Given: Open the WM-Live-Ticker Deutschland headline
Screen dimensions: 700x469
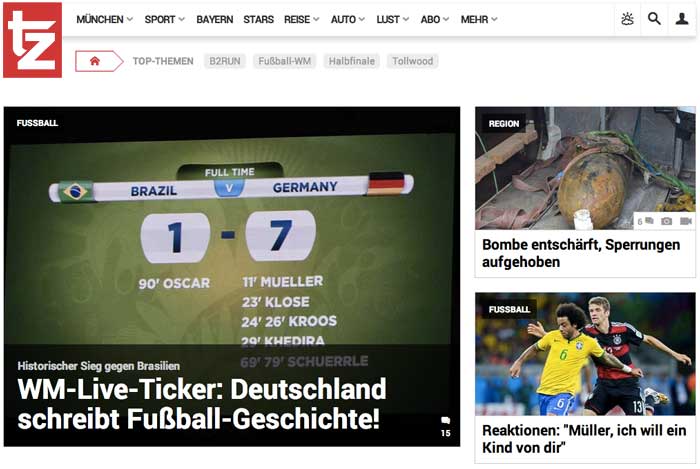Looking at the screenshot, I should 202,403.
